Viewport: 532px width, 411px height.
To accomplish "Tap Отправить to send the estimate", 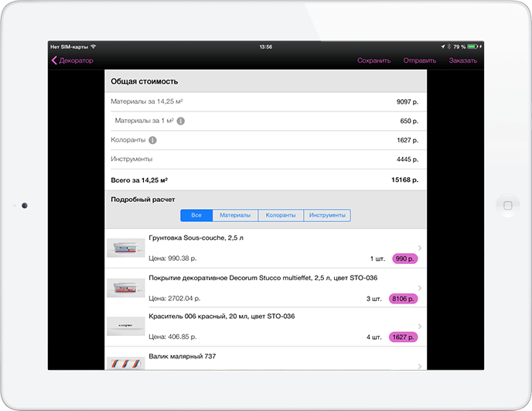I will 420,60.
